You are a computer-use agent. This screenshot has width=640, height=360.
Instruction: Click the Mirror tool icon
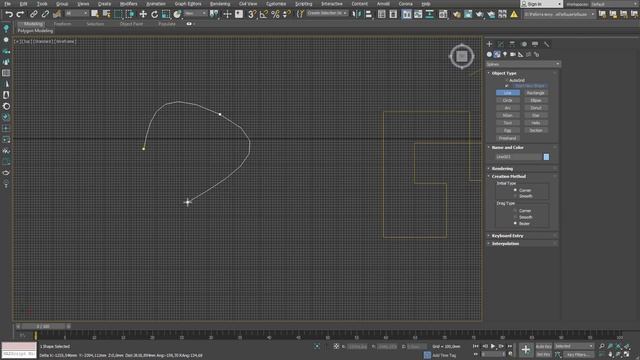point(357,14)
